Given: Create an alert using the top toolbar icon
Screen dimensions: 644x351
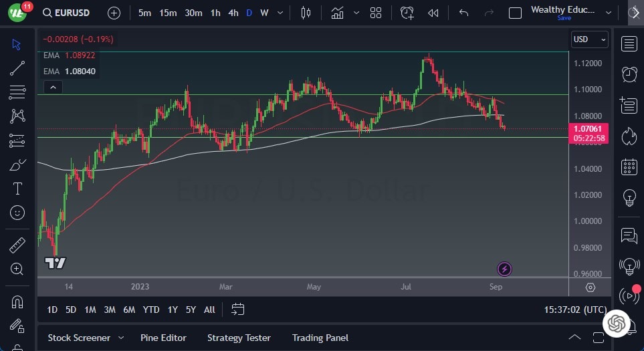Looking at the screenshot, I should click(x=407, y=13).
